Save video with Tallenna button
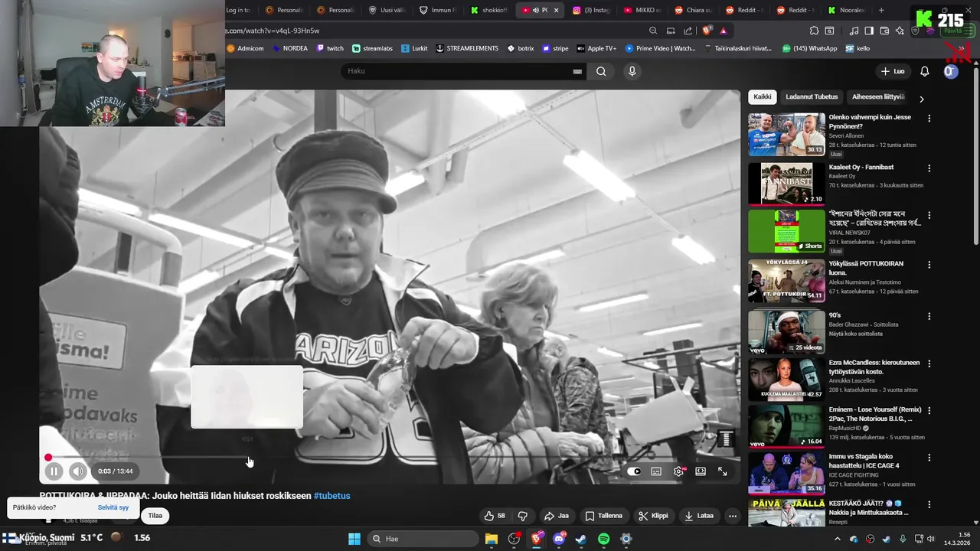This screenshot has height=551, width=980. point(603,516)
